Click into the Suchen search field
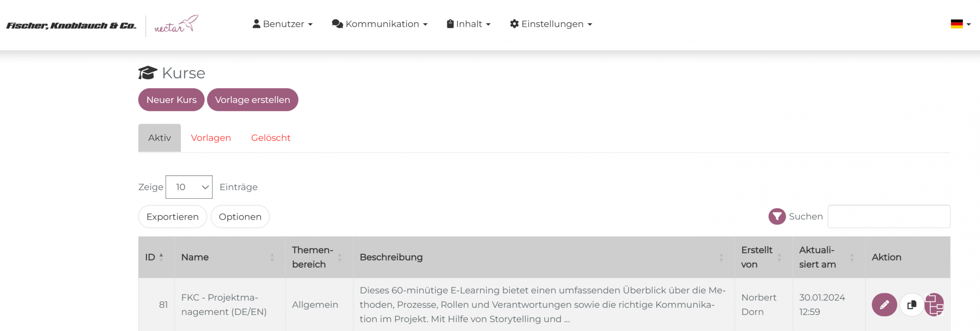980x331 pixels. (889, 217)
